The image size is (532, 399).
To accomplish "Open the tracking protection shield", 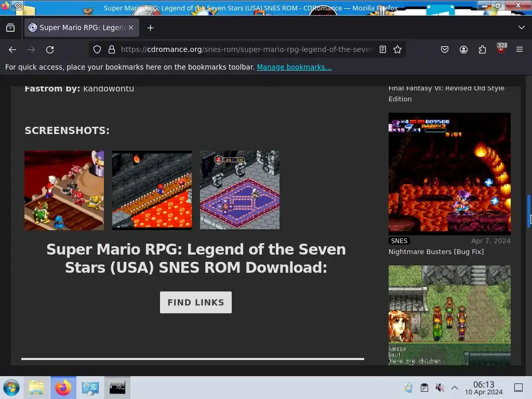I will 97,49.
